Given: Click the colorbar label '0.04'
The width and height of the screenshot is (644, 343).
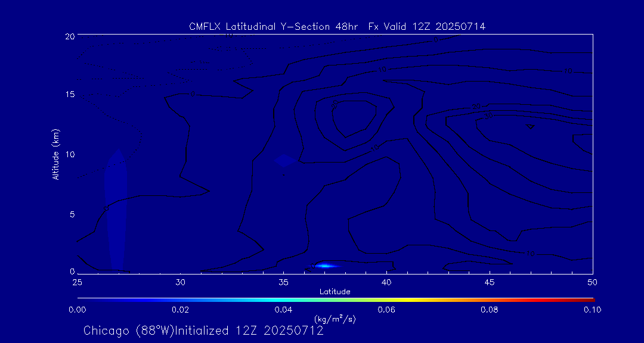Looking at the screenshot, I should pyautogui.click(x=283, y=310).
